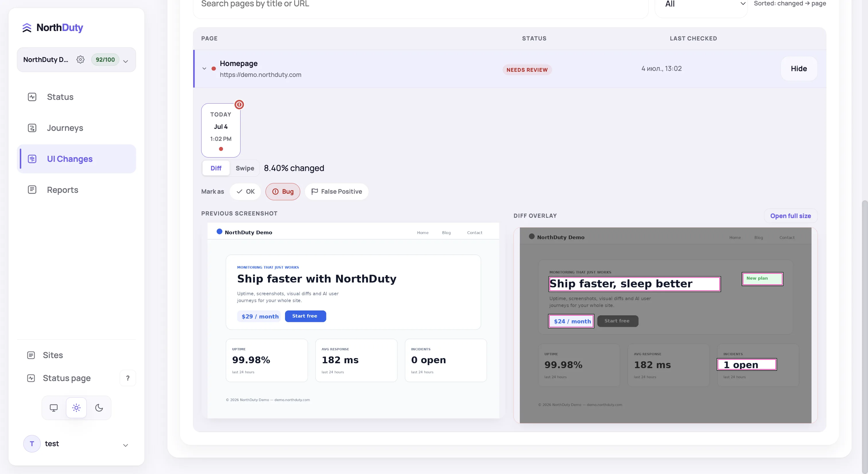
Task: Click the diff overlay image
Action: [665, 325]
